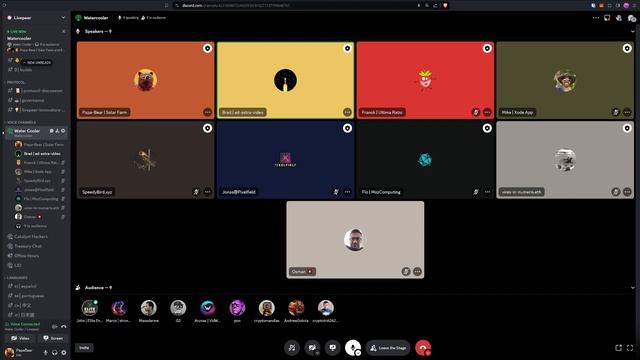This screenshot has width=640, height=360.
Task: Toggle noise suppression in the Voice Connected panel
Action: pyautogui.click(x=55, y=326)
